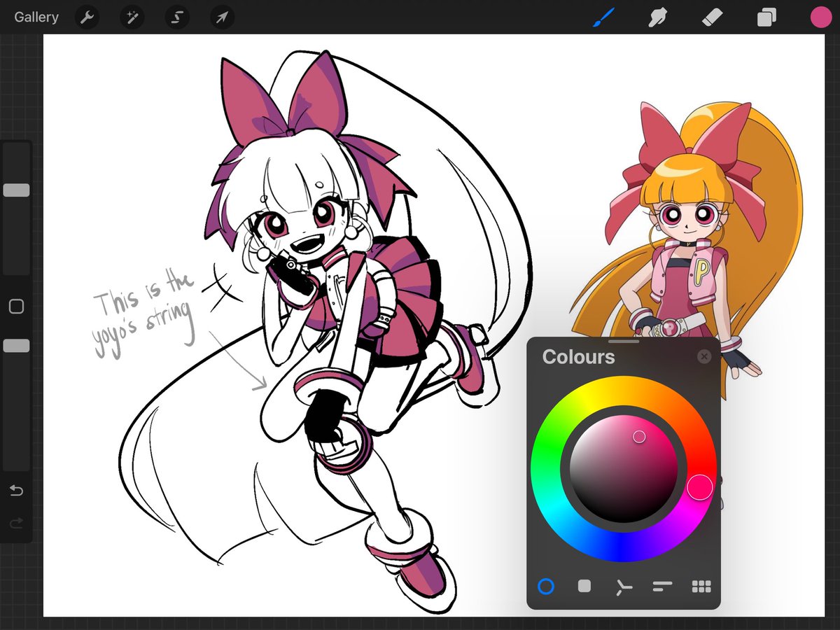840x630 pixels.
Task: Tap the active pink colour dot
Action: coord(820,17)
